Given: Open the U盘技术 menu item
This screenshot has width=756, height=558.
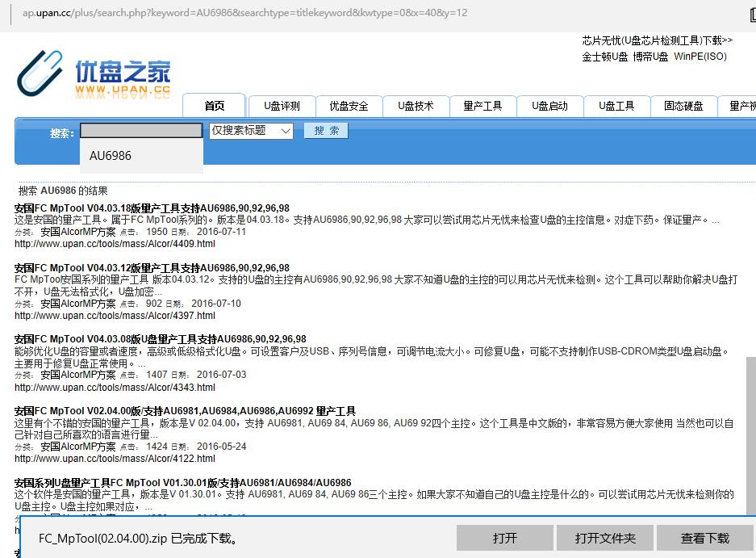Looking at the screenshot, I should click(416, 105).
